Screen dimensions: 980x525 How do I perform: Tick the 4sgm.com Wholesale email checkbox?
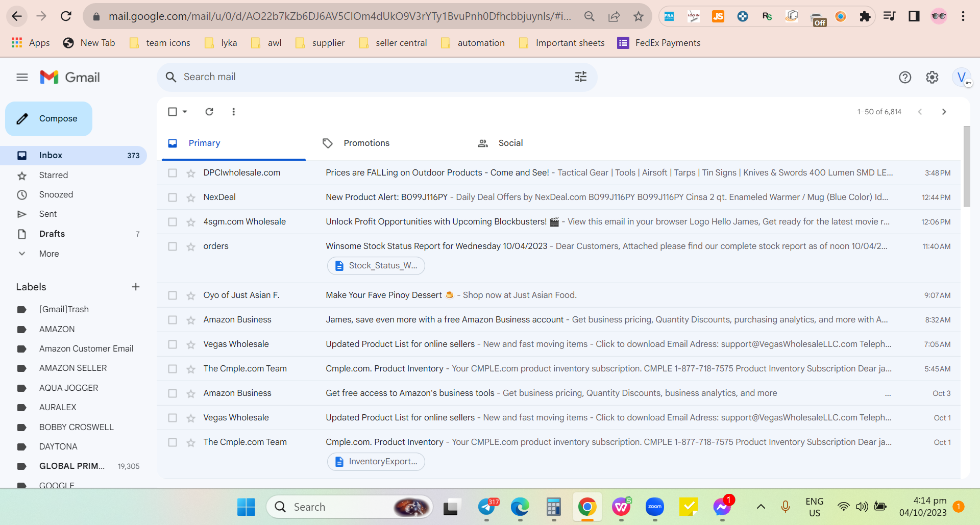tap(173, 222)
